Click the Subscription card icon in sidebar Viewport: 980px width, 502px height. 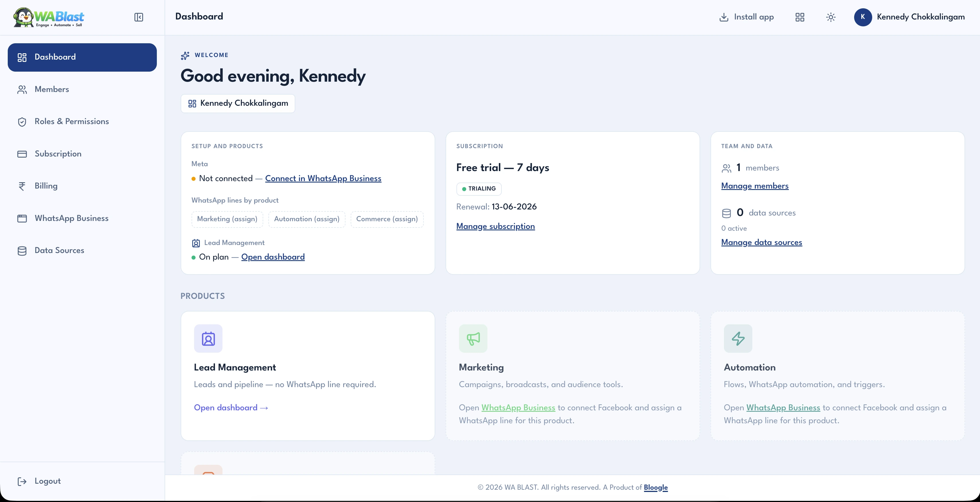coord(22,154)
